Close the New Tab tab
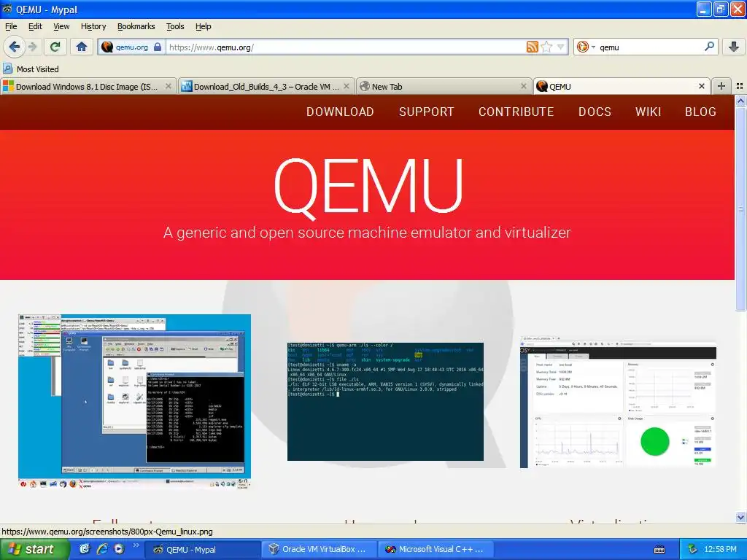Screen dimensions: 747x560 pyautogui.click(x=524, y=86)
